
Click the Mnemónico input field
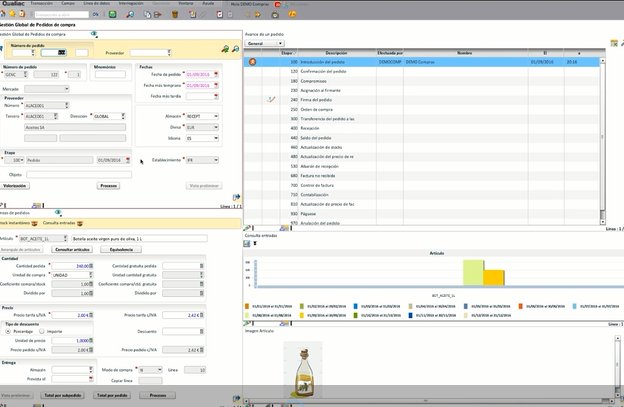pos(110,74)
